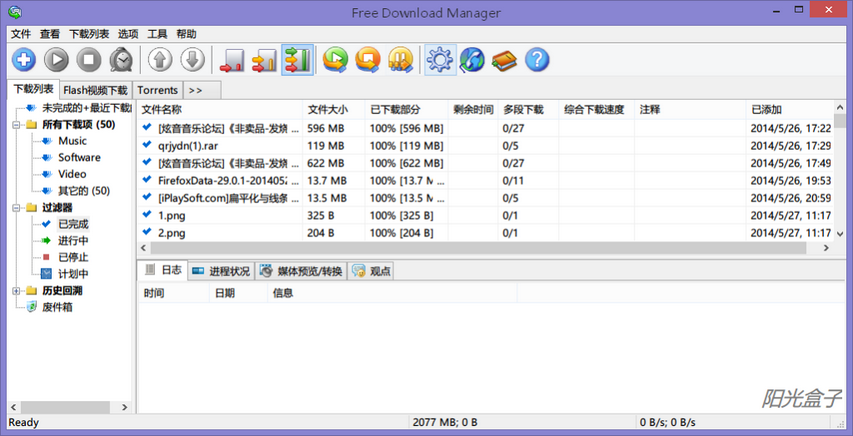Screen dimensions: 853x436
Task: Sort by the 已下载部分 column header
Action: 406,109
